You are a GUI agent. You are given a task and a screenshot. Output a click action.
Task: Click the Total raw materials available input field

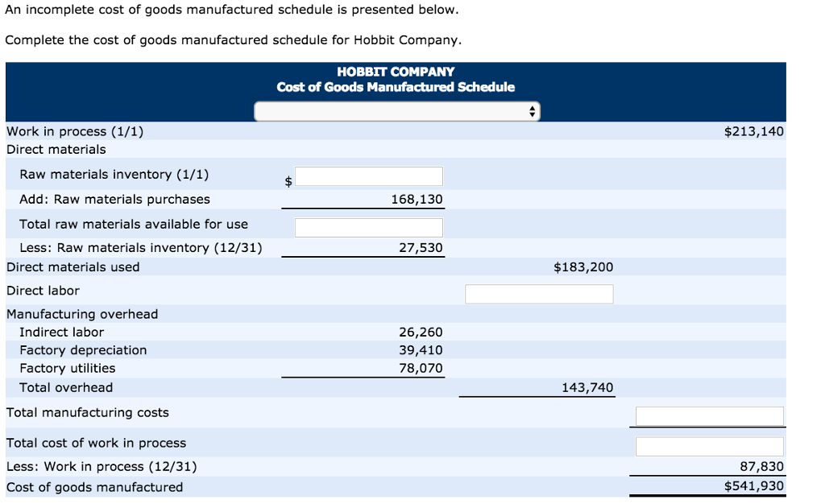pos(369,226)
